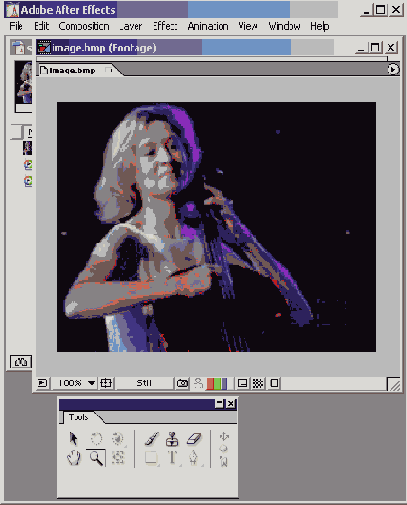Close the Tools palette
This screenshot has width=407, height=505.
coord(231,404)
